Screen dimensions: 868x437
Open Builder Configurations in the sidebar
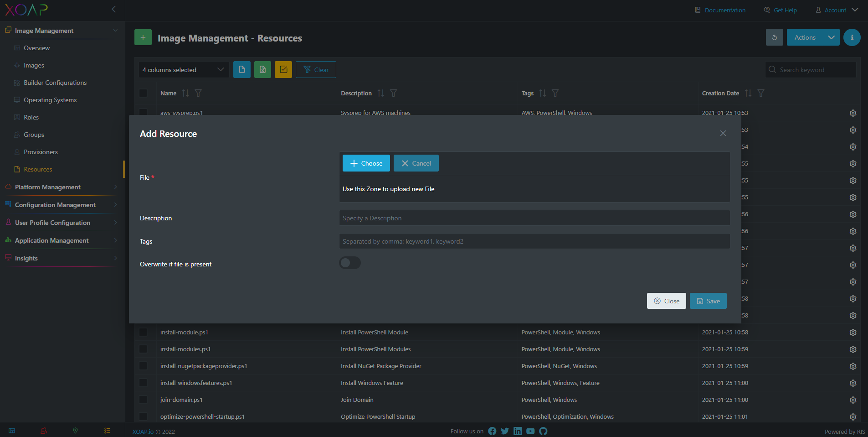point(55,83)
